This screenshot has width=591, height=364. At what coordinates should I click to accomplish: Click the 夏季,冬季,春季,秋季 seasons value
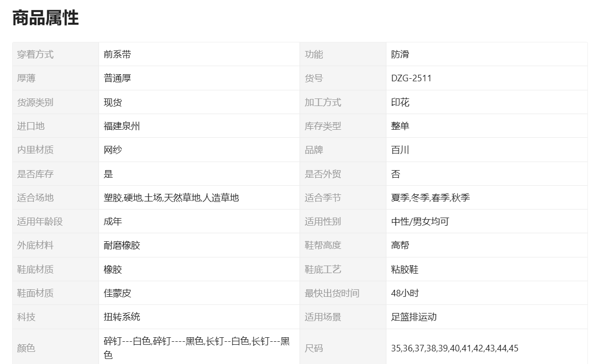tap(430, 198)
